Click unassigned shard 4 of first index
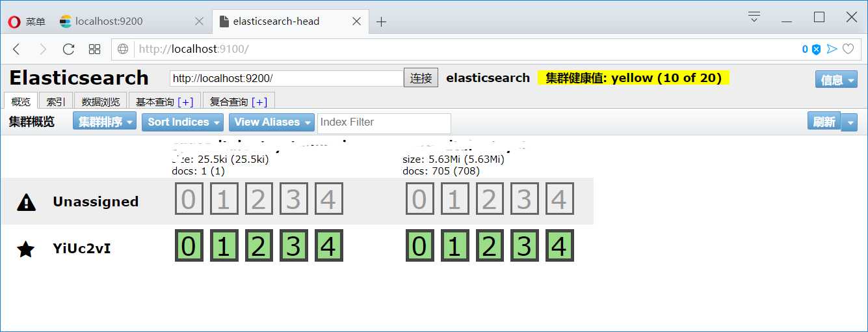 point(329,199)
